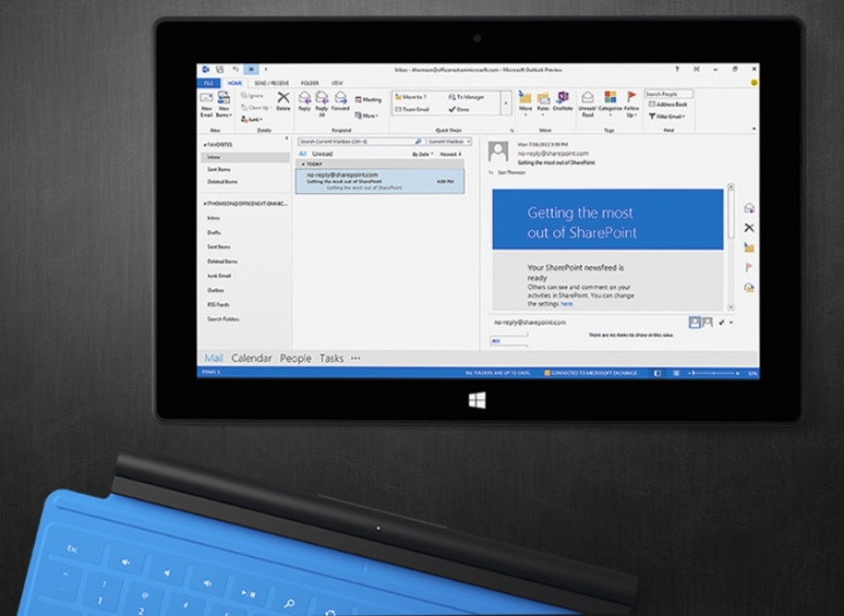Switch to Reading view in the status bar
This screenshot has height=616, width=844.
[x=676, y=373]
